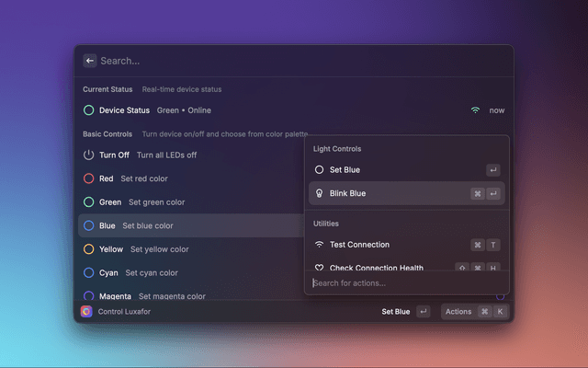Click the Turn Off power icon
The height and width of the screenshot is (368, 588).
[x=89, y=155]
